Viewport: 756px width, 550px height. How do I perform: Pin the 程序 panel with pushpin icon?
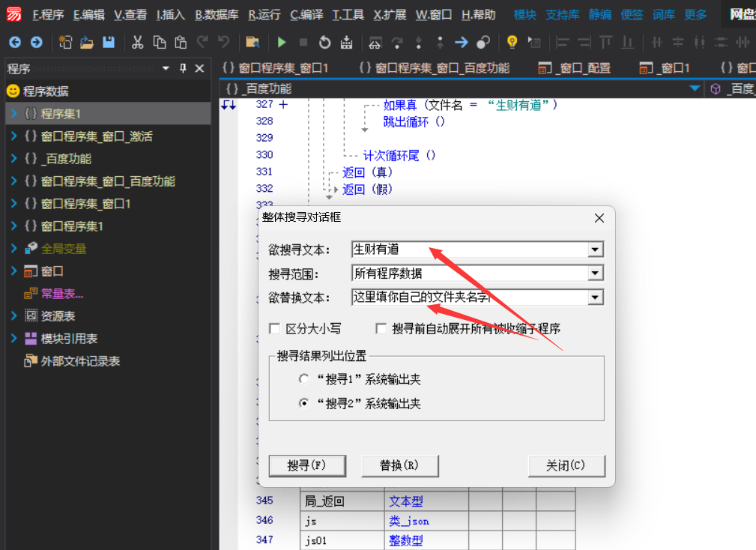pos(183,68)
